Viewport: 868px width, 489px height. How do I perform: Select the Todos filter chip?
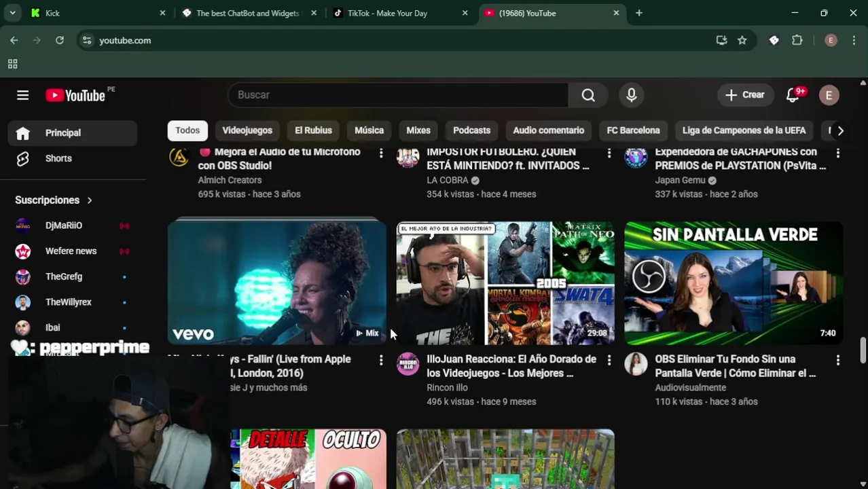click(x=187, y=130)
